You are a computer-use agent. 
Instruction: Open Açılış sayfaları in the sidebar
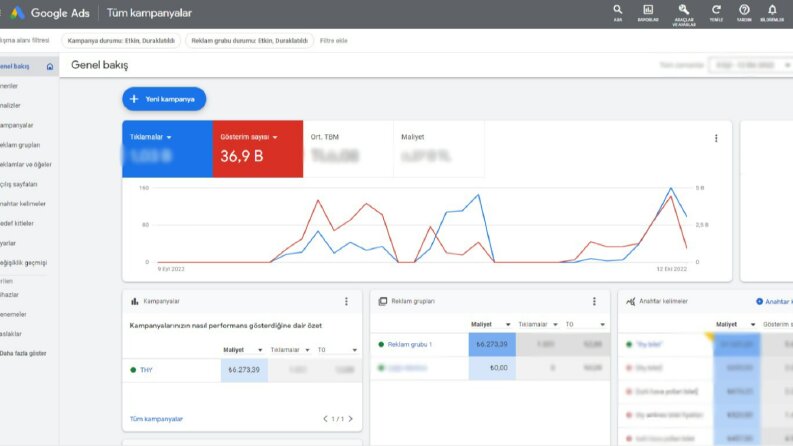pyautogui.click(x=19, y=184)
